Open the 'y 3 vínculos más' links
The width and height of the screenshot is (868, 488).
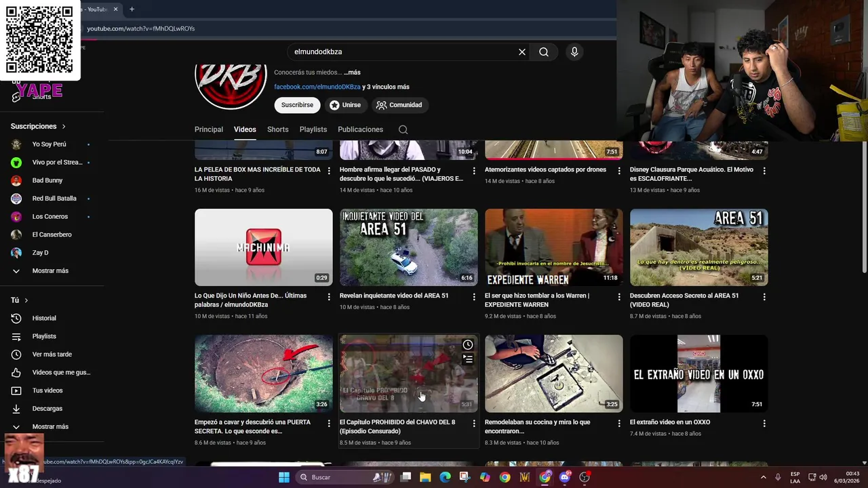[386, 87]
